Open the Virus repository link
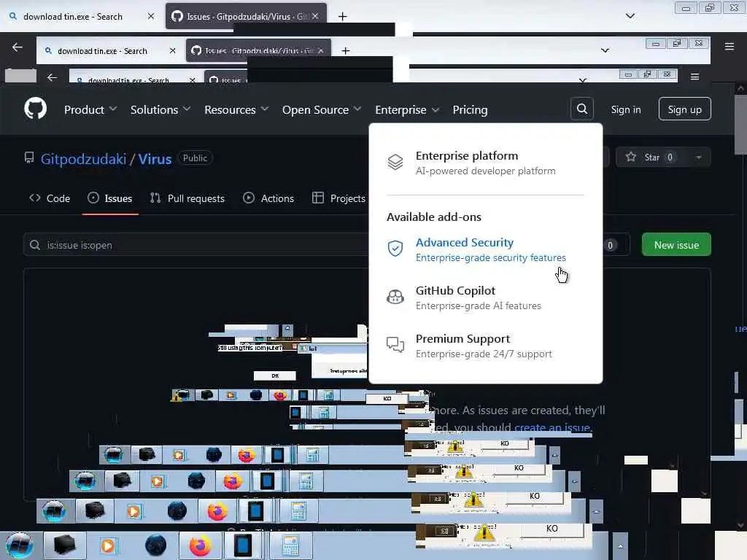The height and width of the screenshot is (560, 747). click(x=155, y=158)
